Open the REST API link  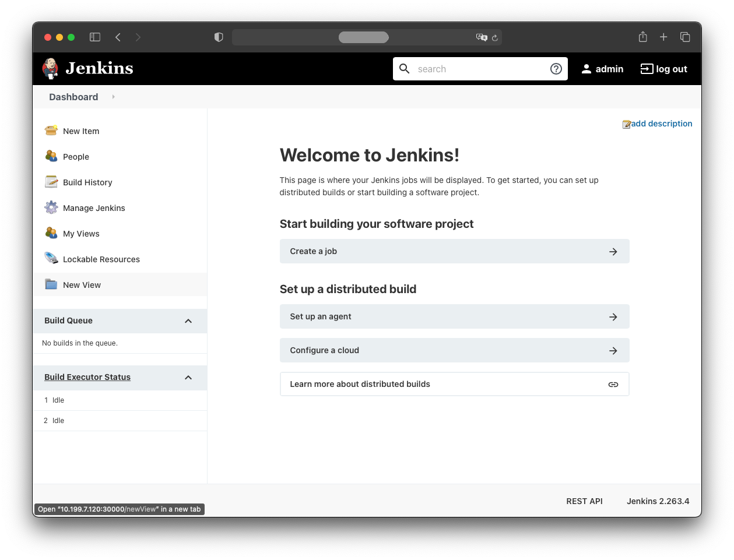point(584,501)
